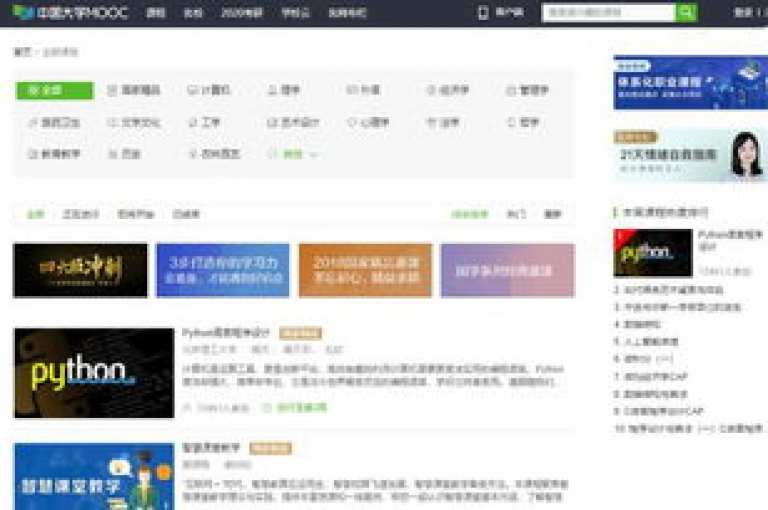Screen dimensions: 768x510
Task: Open the purple promo banner card
Action: tap(508, 270)
